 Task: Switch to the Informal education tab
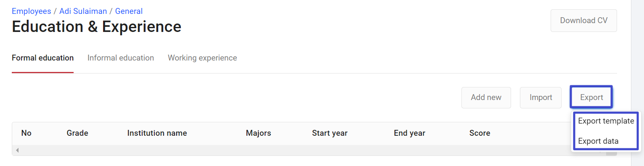(121, 58)
